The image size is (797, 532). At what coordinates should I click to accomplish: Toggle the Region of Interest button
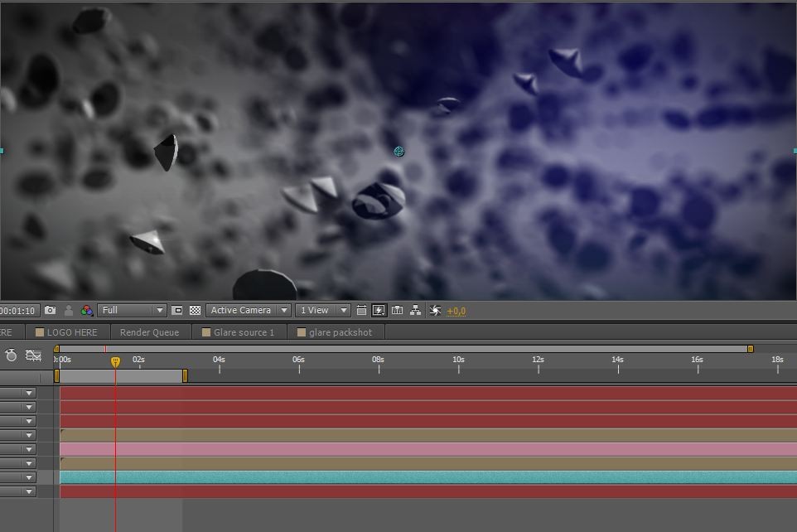[177, 311]
